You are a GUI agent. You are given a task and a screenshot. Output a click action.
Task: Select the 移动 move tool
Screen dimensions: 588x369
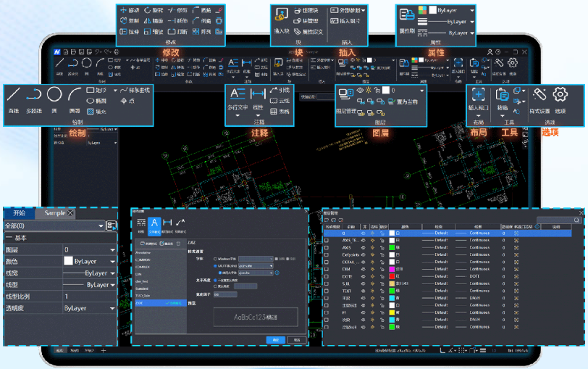tap(130, 10)
